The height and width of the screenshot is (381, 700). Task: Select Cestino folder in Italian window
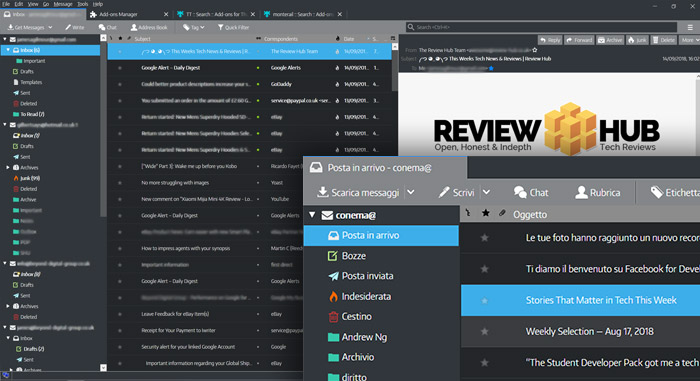[x=350, y=317]
